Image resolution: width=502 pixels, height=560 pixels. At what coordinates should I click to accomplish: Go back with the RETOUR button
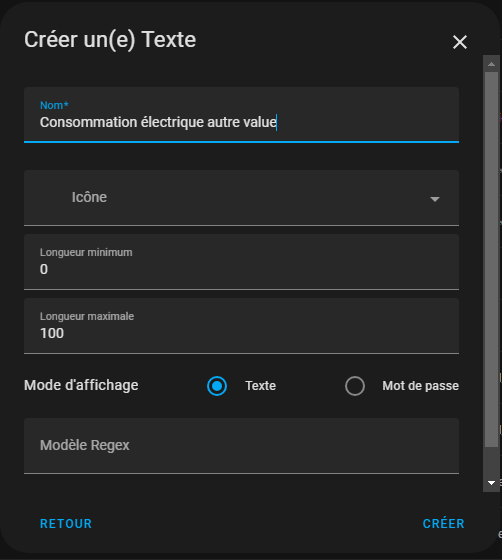[x=66, y=524]
